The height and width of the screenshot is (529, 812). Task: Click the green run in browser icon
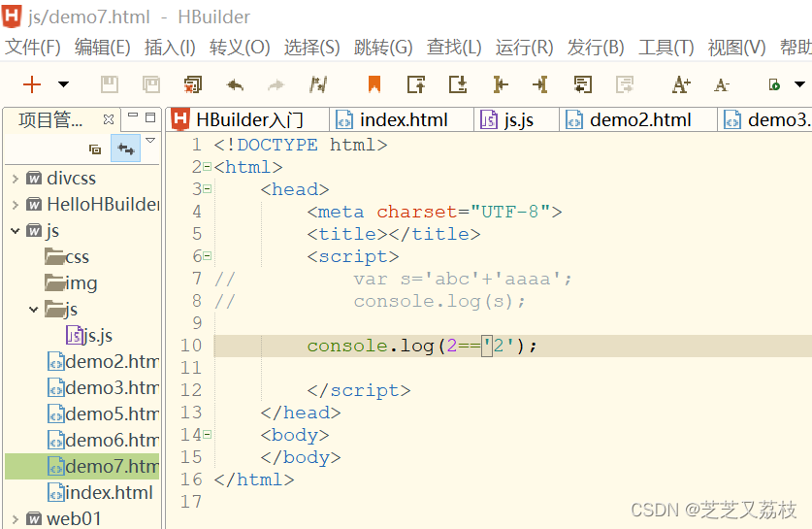tap(774, 84)
